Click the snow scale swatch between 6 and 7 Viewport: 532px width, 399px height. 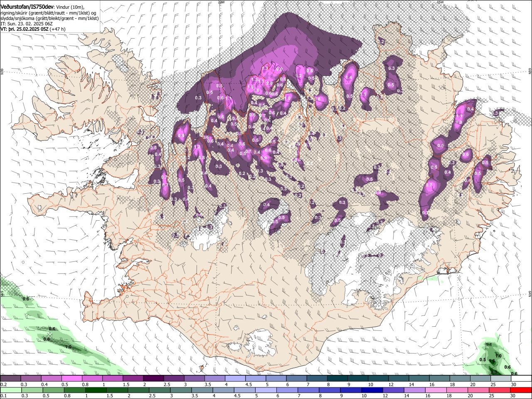click(x=296, y=379)
